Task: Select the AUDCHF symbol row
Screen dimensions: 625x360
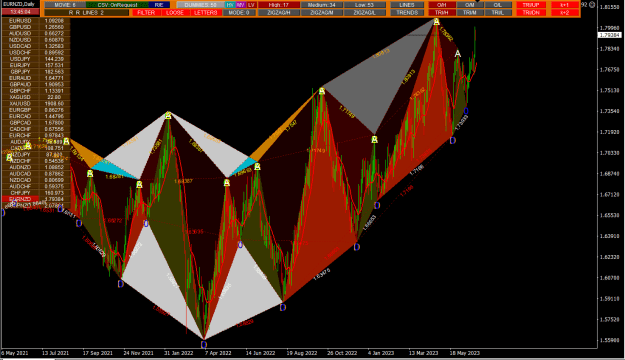Action: (36, 187)
